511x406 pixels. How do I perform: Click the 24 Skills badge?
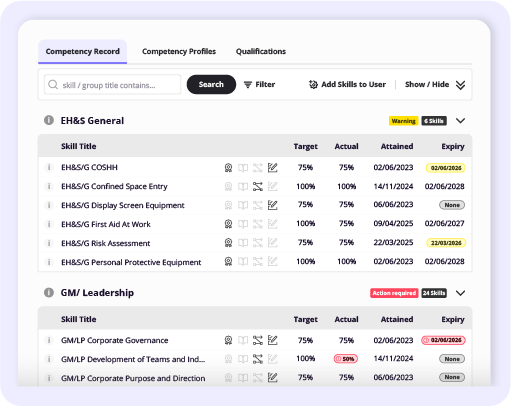[x=434, y=293]
